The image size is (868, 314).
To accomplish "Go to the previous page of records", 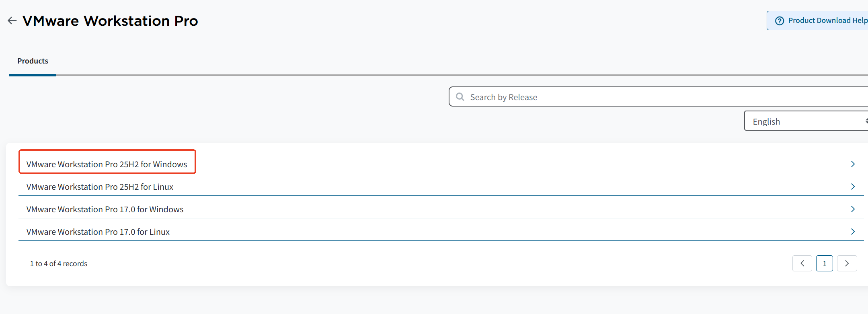I will 802,263.
